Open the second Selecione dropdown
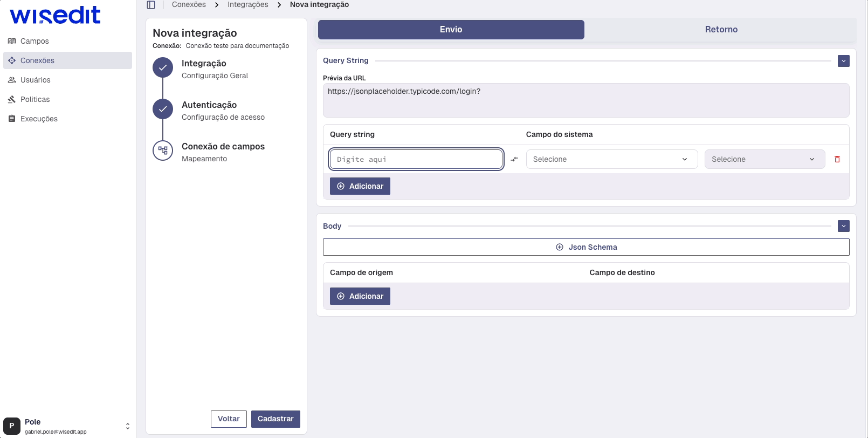The width and height of the screenshot is (868, 438). (x=764, y=159)
